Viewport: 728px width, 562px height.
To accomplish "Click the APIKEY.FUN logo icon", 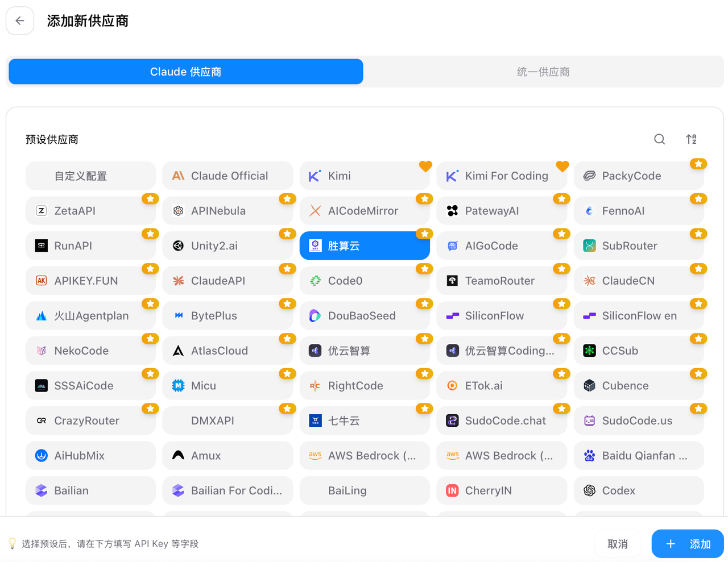I will pos(42,281).
